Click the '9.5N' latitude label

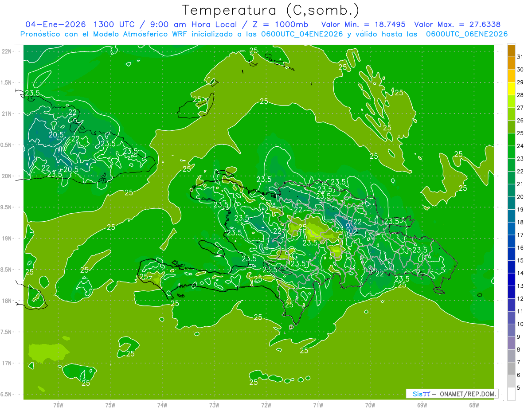tap(7, 207)
